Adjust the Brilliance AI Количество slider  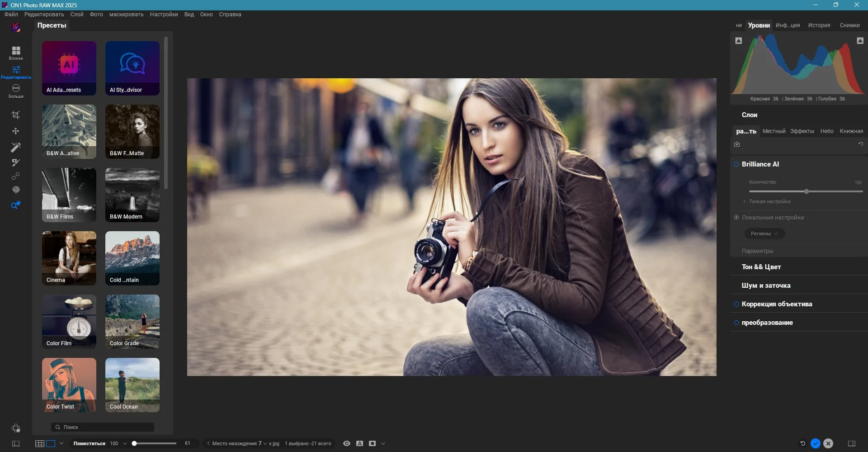coord(806,191)
